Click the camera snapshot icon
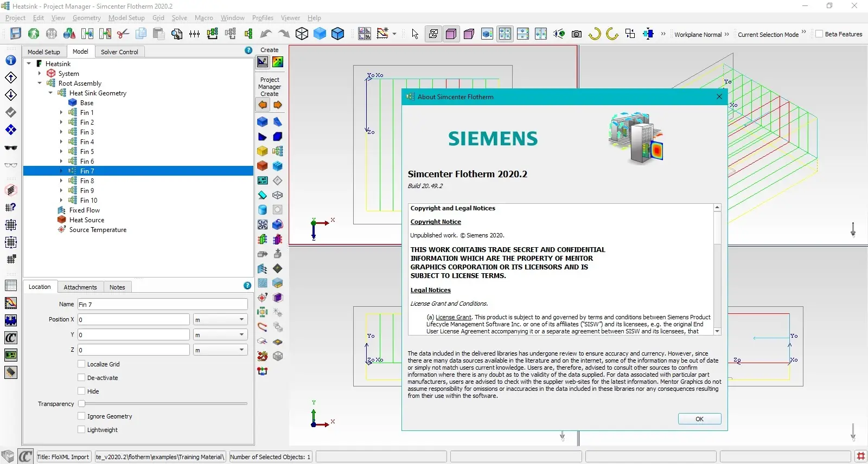Screen dimensions: 868x464 tap(577, 34)
